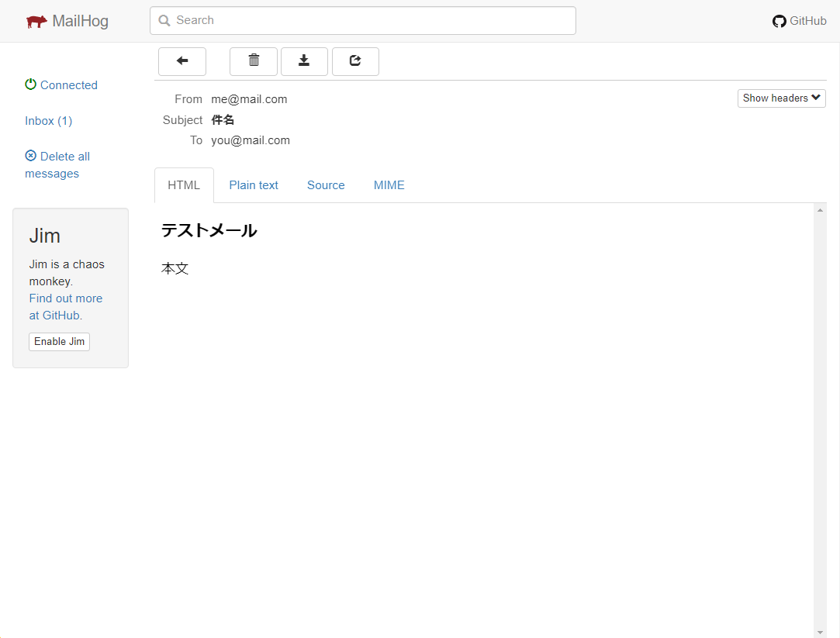Viewport: 840px width, 638px height.
Task: Release the message using the share icon
Action: 355,61
